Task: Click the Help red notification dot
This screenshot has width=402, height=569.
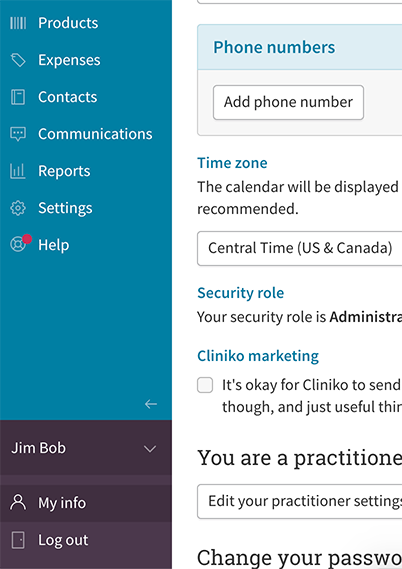Action: [x=27, y=239]
